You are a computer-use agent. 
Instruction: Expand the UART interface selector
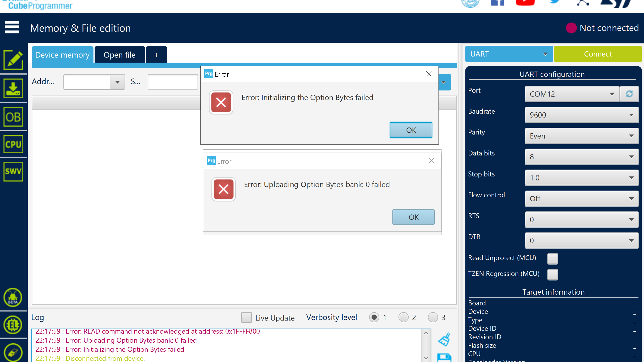pyautogui.click(x=509, y=54)
